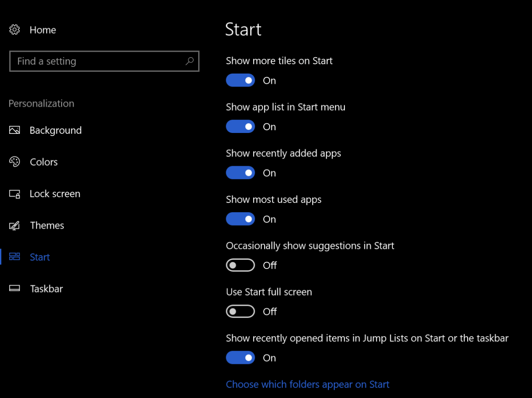Open Choose which folders appear on Start
Viewport: 532px width, 398px height.
[308, 384]
